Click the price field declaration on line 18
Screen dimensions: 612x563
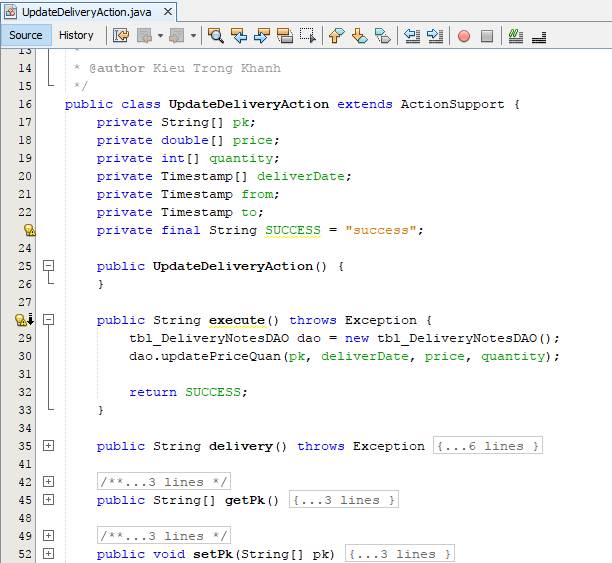tap(253, 141)
